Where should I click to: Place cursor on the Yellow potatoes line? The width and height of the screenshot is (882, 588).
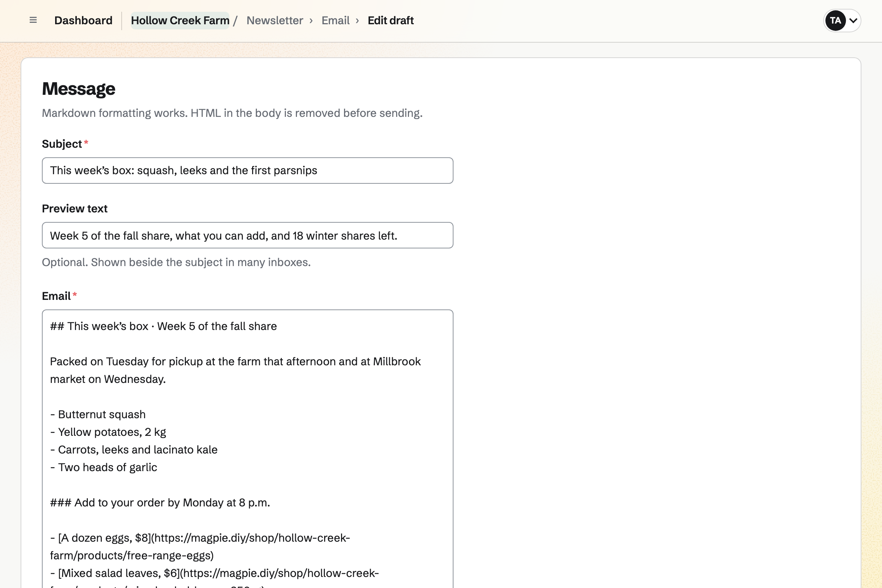(108, 432)
